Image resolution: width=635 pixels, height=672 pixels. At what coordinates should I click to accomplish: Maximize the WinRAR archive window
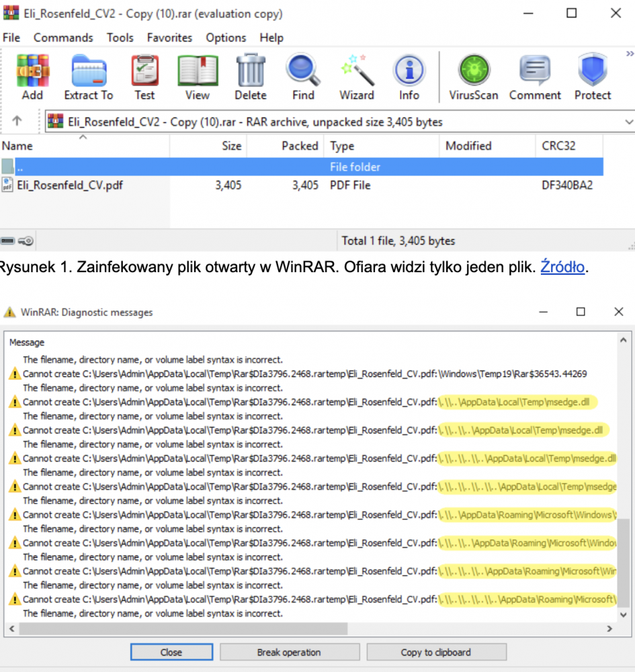[572, 13]
